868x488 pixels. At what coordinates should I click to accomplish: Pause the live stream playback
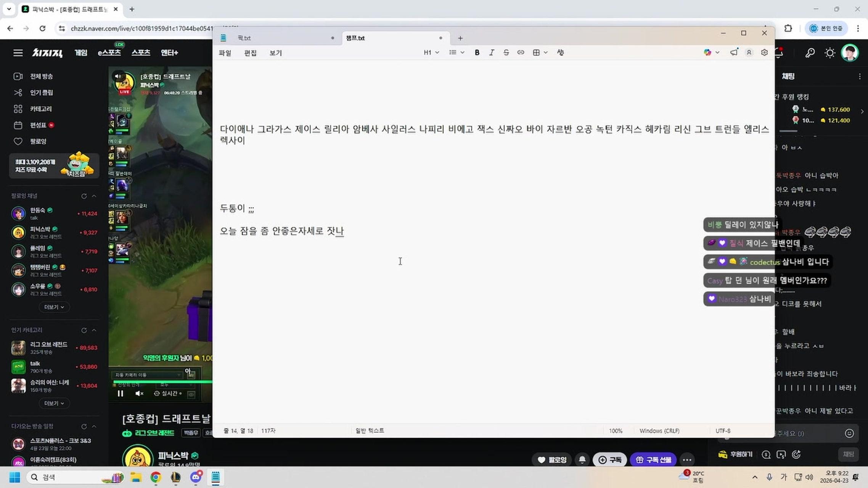click(x=121, y=393)
